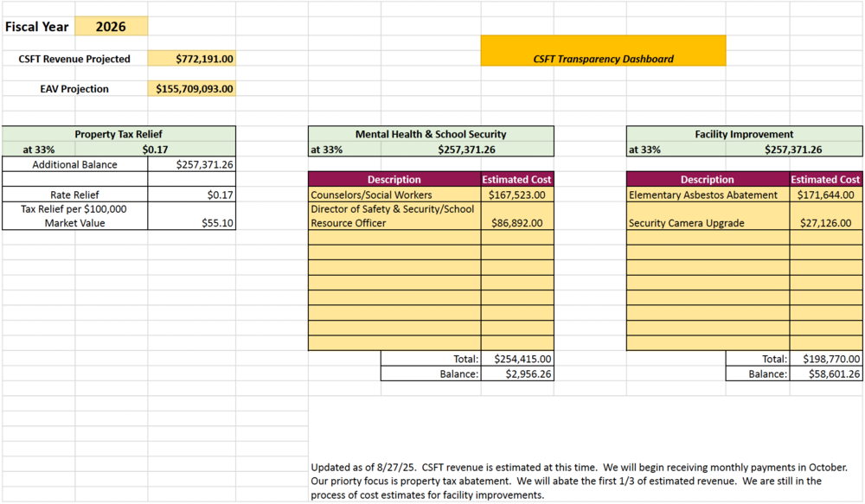
Task: Click Tax Relief per $100,000 Market Value label
Action: 75,215
